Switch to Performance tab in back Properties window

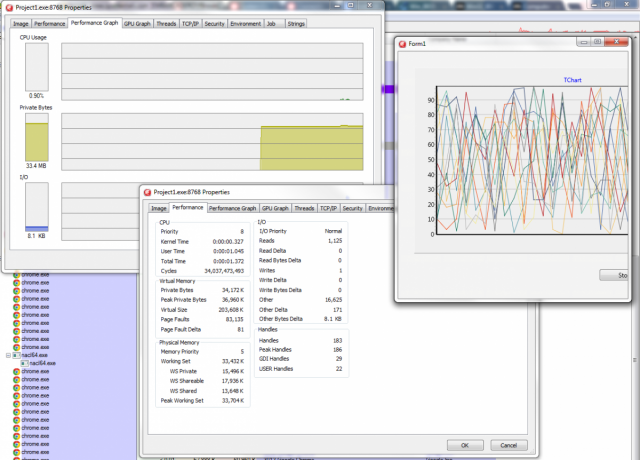49,24
